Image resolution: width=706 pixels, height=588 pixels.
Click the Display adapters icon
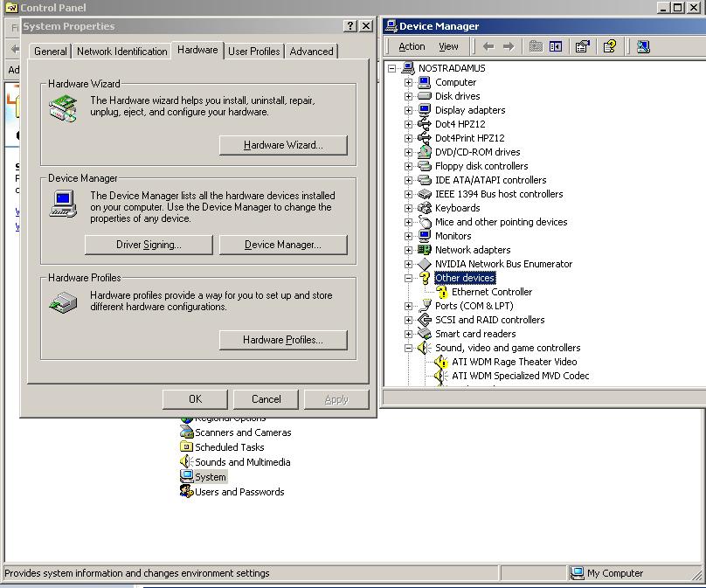(x=424, y=110)
